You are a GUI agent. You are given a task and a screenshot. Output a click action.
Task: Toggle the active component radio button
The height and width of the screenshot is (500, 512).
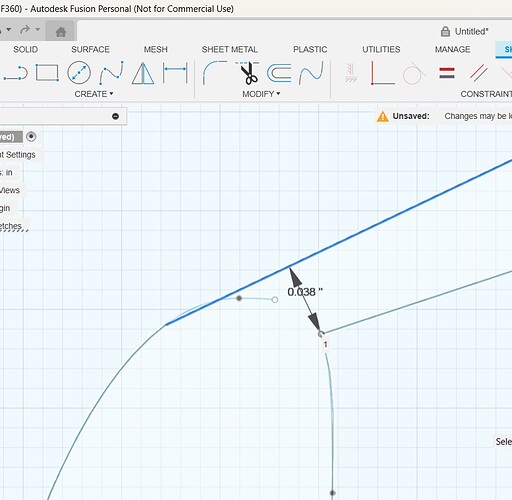pyautogui.click(x=31, y=137)
